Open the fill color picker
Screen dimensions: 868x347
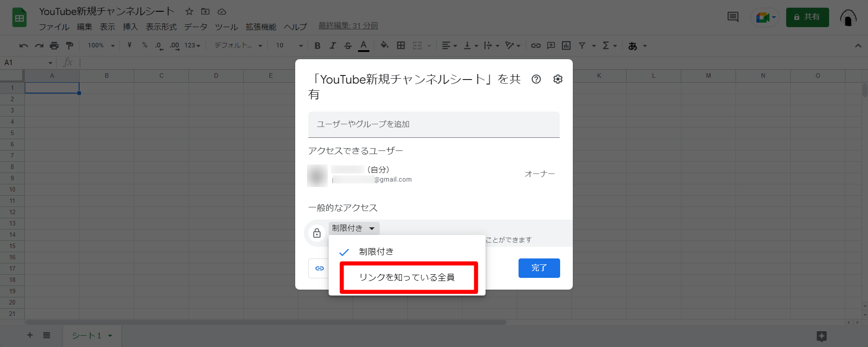tap(384, 45)
